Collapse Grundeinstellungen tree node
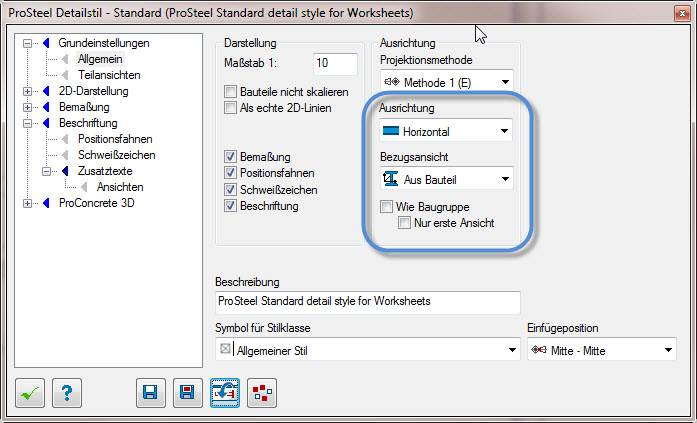 (28, 44)
